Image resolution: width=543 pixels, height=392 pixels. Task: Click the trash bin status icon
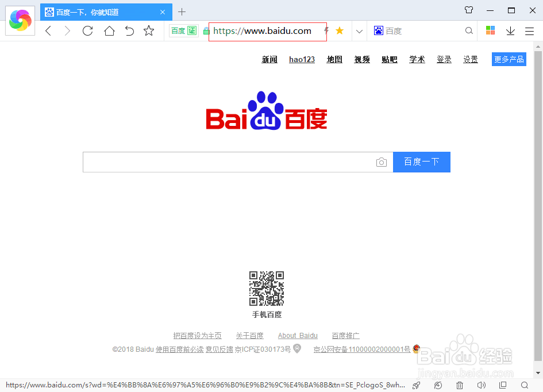pos(460,385)
